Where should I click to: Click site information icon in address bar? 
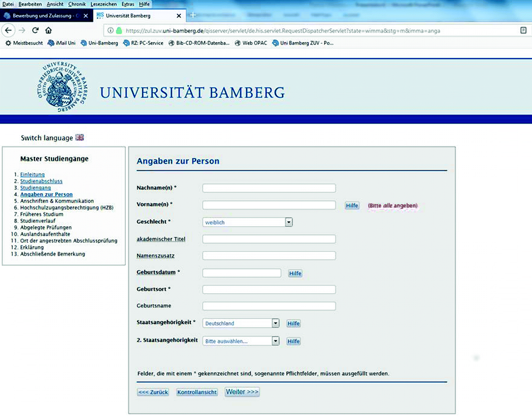(x=110, y=31)
